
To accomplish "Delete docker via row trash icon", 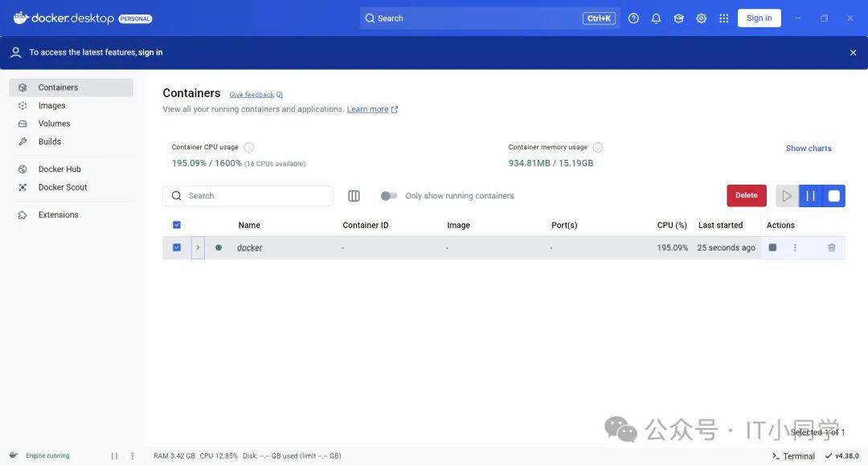I will click(x=832, y=247).
